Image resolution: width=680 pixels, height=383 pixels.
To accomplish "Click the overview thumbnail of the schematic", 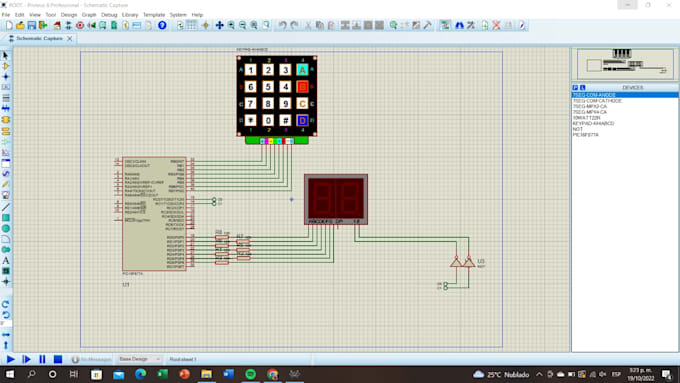I will tap(624, 64).
